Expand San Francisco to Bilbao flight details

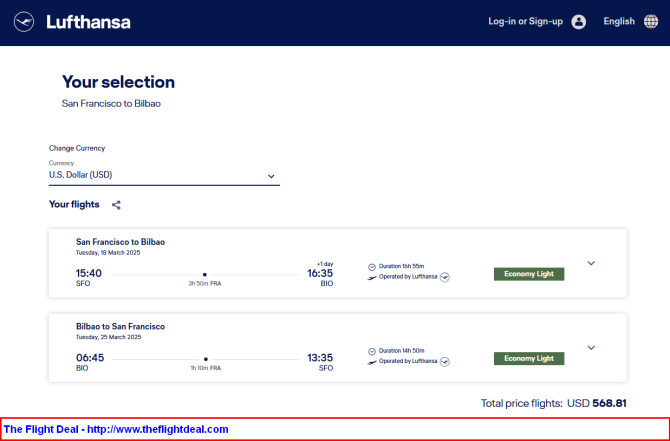(591, 263)
